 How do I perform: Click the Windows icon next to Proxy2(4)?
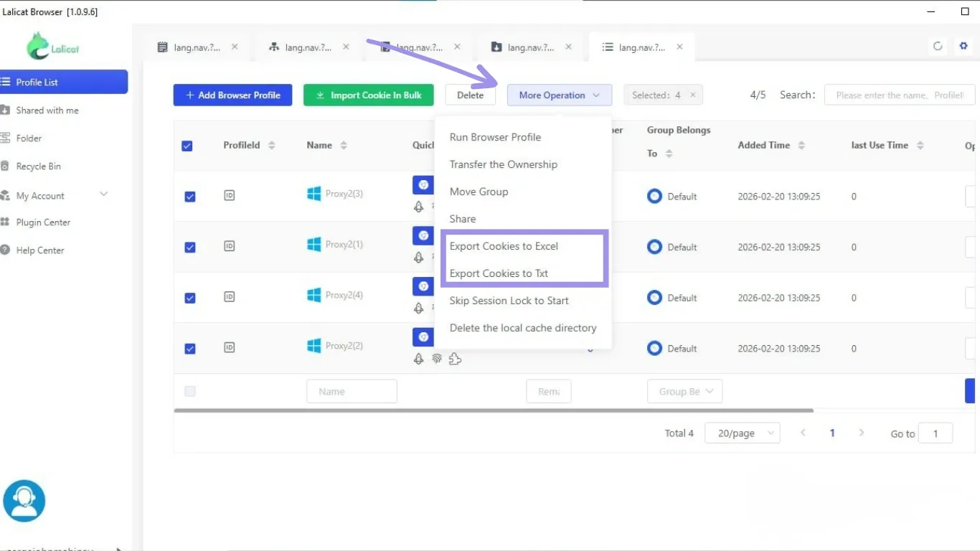click(x=314, y=295)
